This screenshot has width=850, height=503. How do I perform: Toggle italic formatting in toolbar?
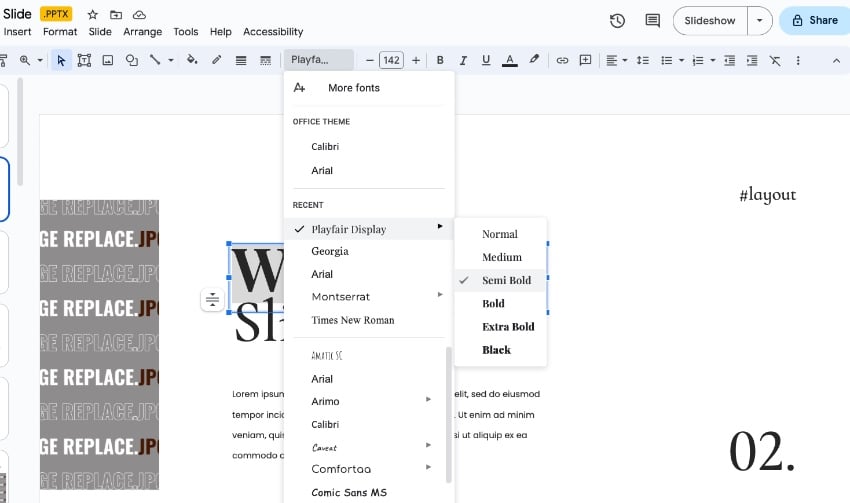coord(463,60)
